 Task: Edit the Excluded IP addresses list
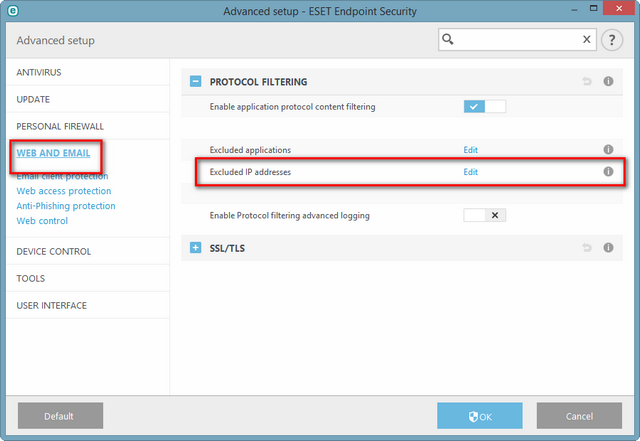[x=470, y=172]
